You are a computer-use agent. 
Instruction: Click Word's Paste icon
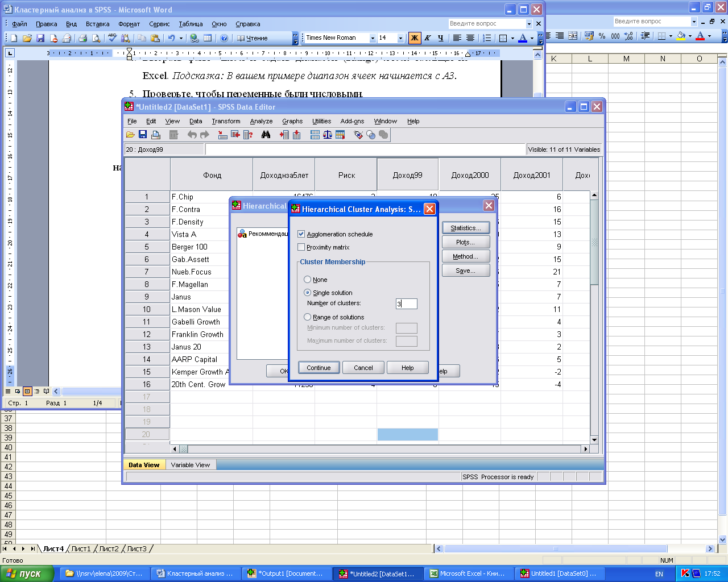tap(155, 38)
